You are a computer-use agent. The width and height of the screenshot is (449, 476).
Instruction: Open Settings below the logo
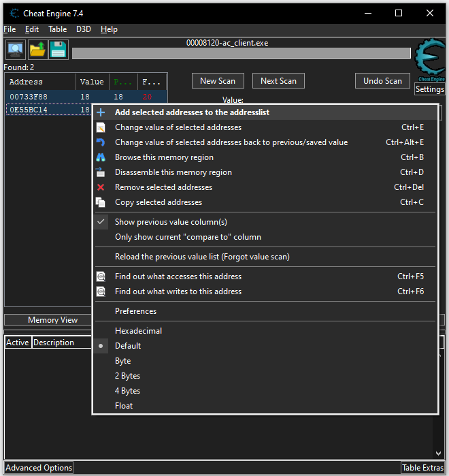(429, 89)
